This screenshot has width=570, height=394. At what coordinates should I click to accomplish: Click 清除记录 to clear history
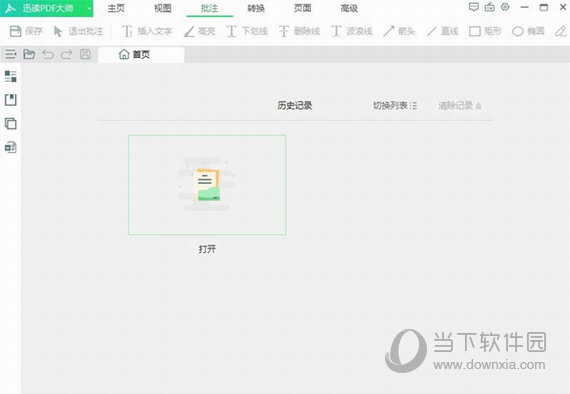click(x=459, y=106)
